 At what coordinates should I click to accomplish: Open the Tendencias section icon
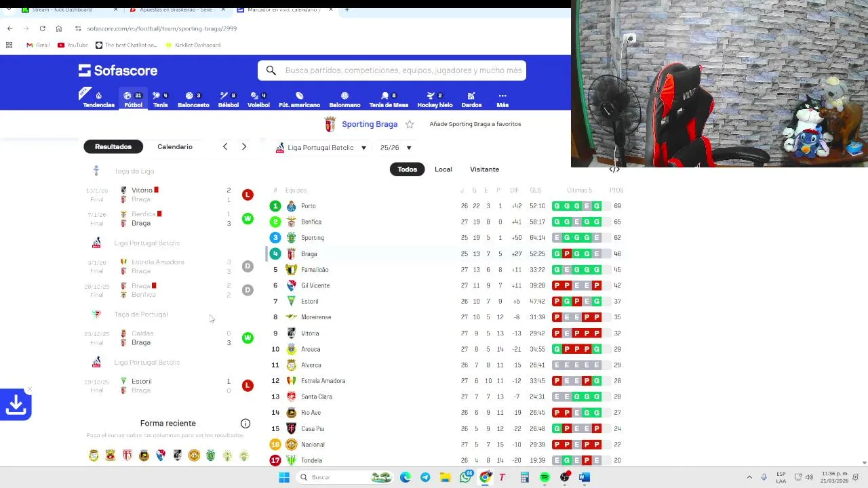point(98,99)
